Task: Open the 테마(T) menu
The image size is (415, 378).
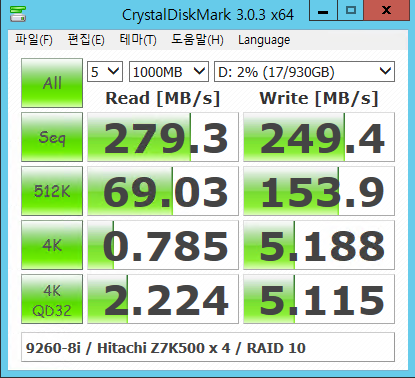Action: pos(138,40)
